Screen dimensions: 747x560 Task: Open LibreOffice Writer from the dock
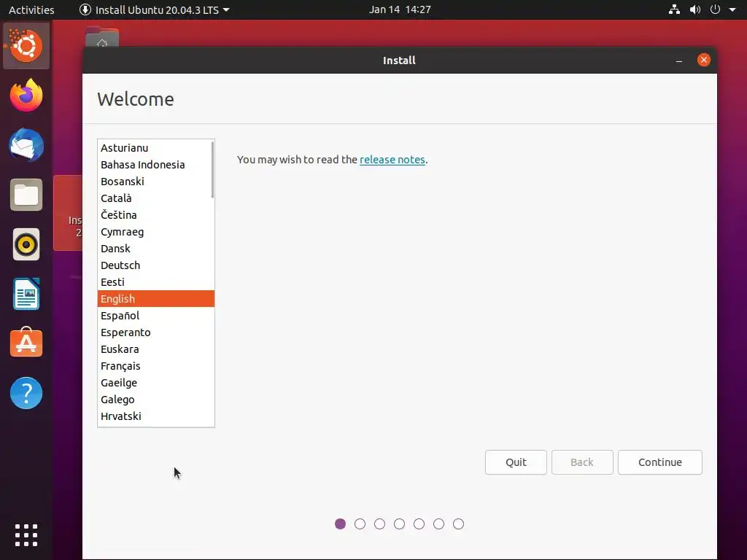point(26,295)
